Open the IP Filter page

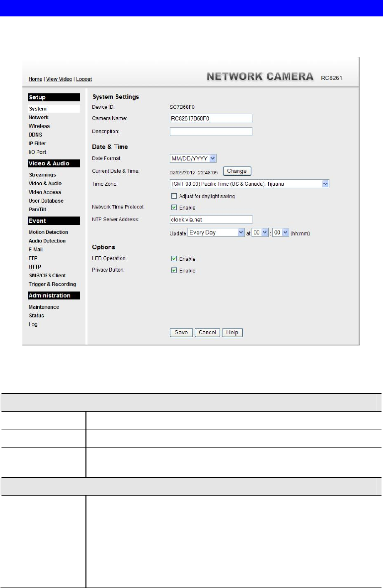tap(37, 143)
